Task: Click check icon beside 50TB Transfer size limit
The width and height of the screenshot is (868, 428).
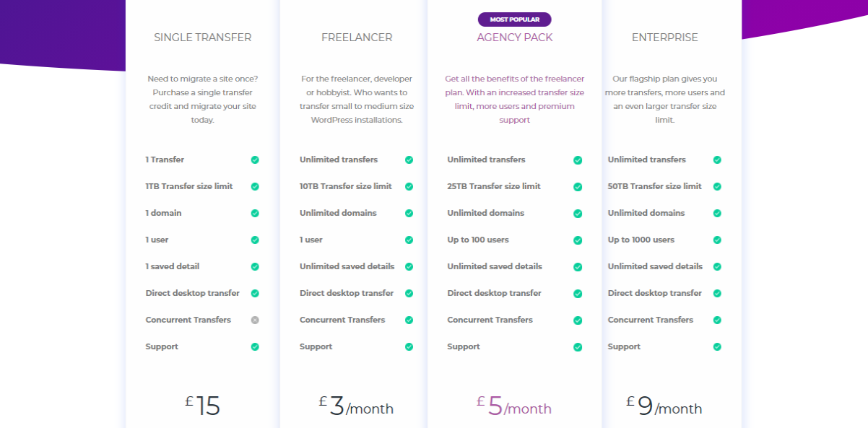Action: tap(717, 186)
